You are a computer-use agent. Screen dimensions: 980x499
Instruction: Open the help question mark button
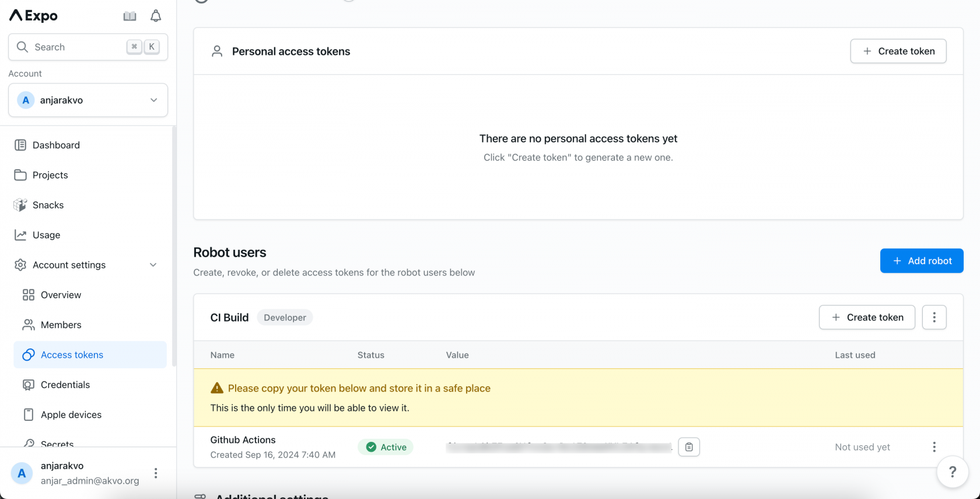point(952,472)
